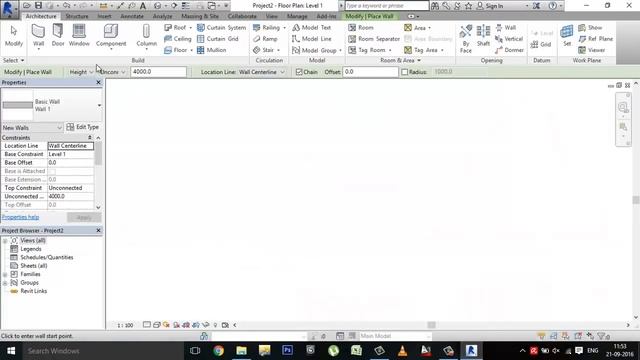
Task: Select the Window tool
Action: tap(79, 35)
